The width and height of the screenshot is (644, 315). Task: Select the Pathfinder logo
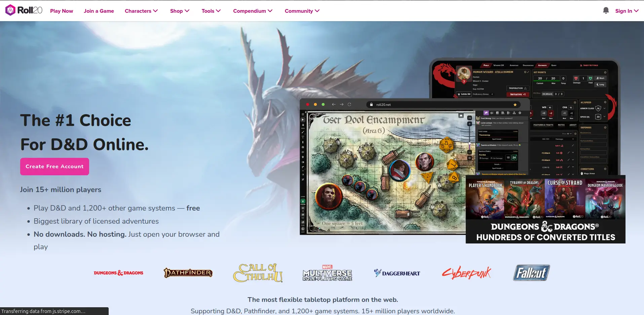(x=188, y=273)
